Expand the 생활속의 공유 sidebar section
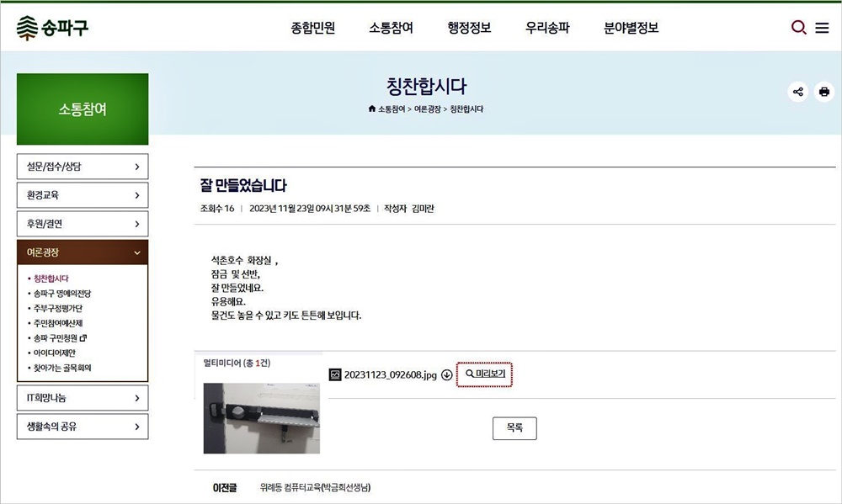Screen dimensions: 842x504 coord(83,427)
